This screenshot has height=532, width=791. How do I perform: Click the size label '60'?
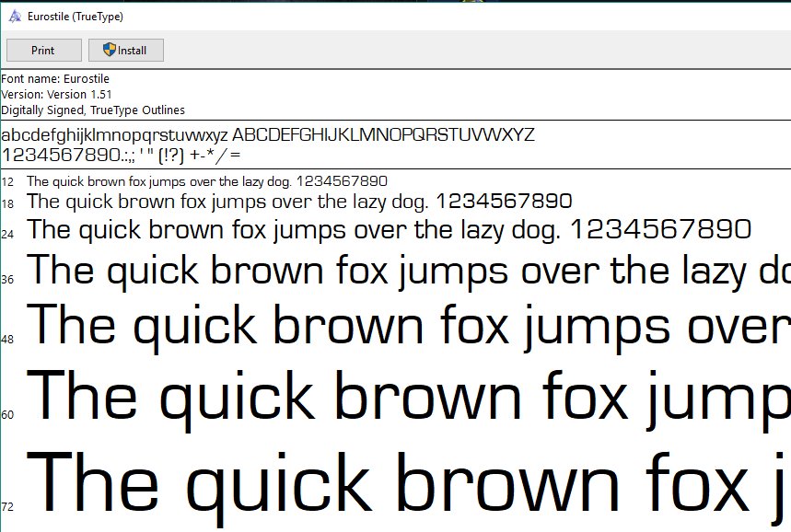point(7,415)
